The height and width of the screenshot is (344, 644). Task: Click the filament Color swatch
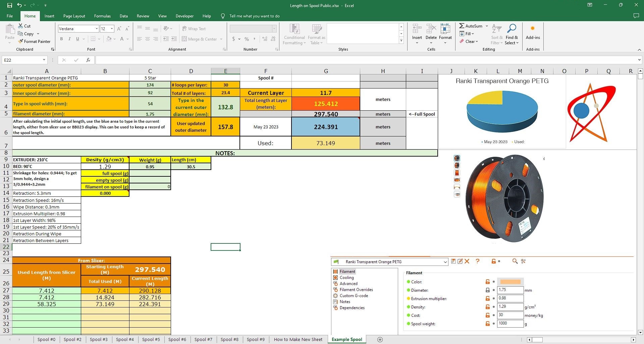[510, 282]
